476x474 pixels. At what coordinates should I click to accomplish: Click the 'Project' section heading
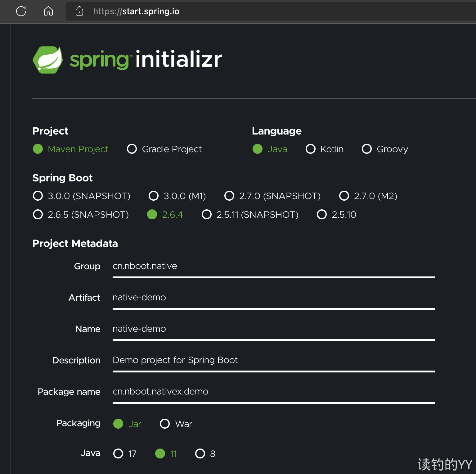[50, 131]
